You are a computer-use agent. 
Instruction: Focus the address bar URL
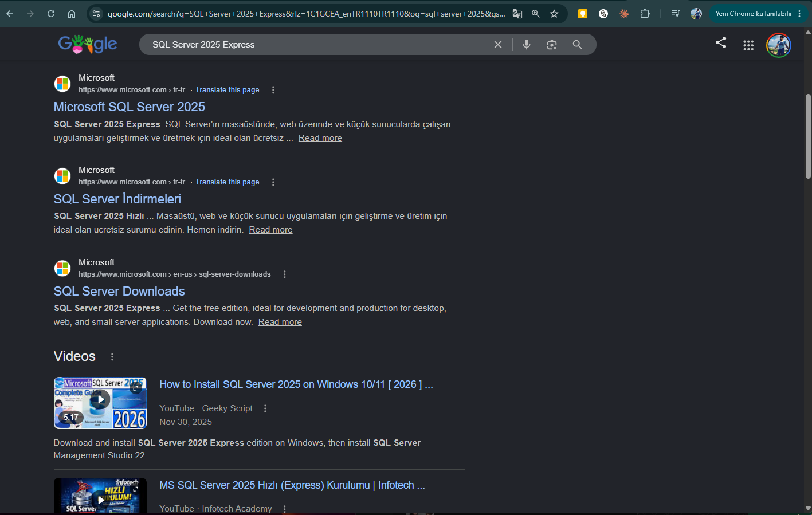[307, 14]
